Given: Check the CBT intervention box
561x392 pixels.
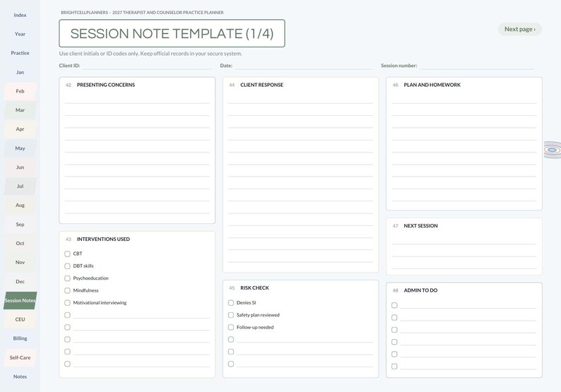Looking at the screenshot, I should coord(67,254).
